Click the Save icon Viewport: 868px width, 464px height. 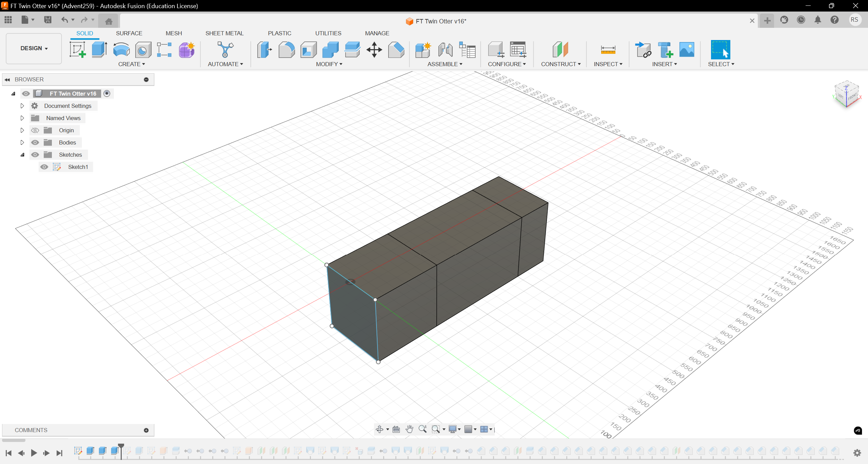[x=48, y=20]
